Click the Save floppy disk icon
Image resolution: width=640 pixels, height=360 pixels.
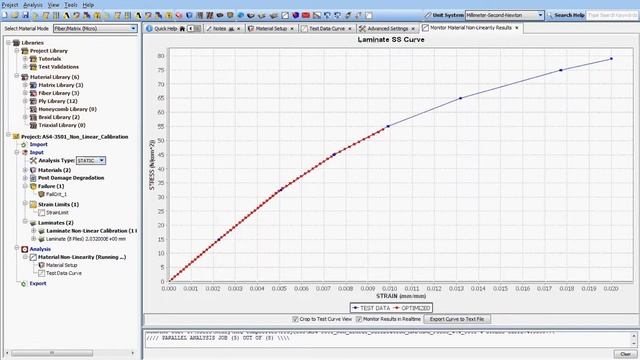point(25,15)
